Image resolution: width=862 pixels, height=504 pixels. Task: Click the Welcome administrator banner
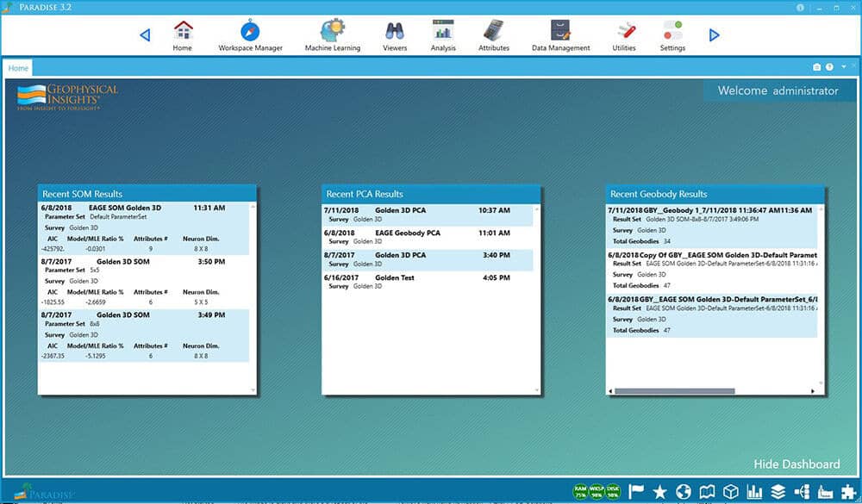coord(778,90)
